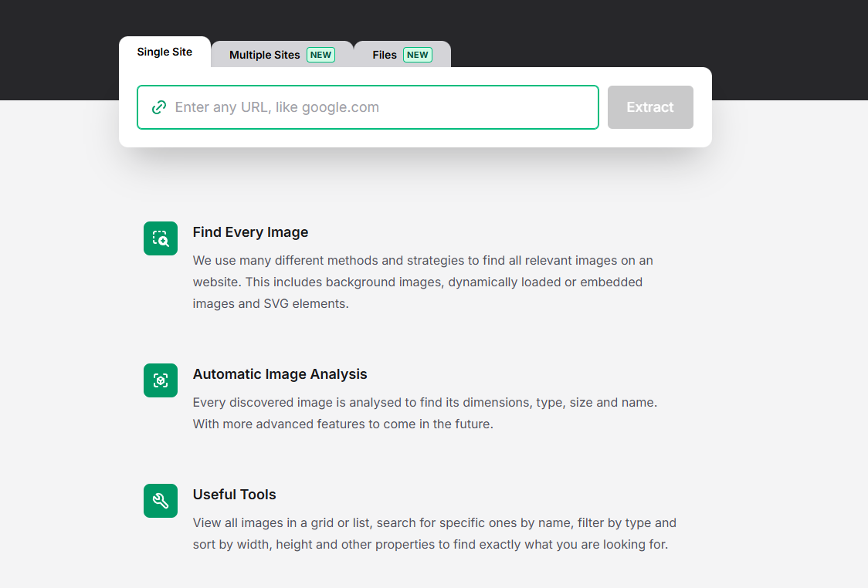Viewport: 868px width, 588px height.
Task: Focus the Enter any URL input field
Action: click(378, 107)
